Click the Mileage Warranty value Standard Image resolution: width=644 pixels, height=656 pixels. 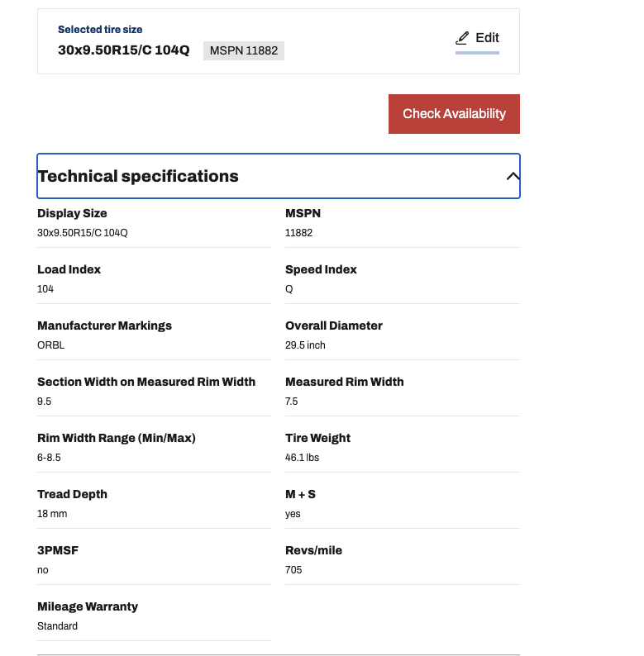click(57, 626)
